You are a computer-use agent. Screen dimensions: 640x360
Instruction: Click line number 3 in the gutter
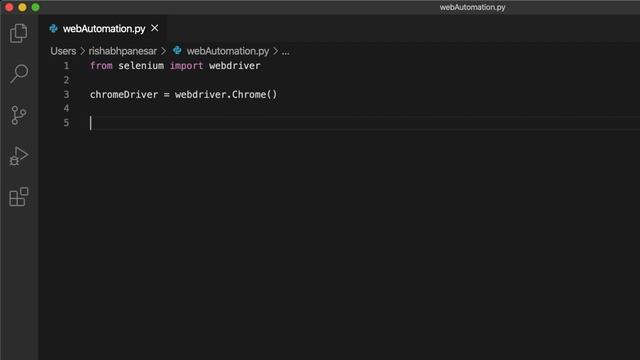pyautogui.click(x=66, y=95)
